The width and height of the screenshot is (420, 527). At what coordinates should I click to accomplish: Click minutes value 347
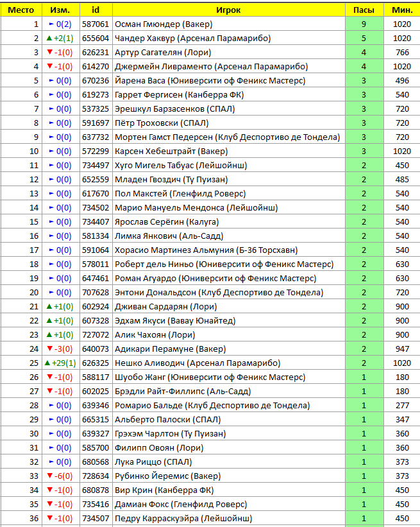coord(402,419)
